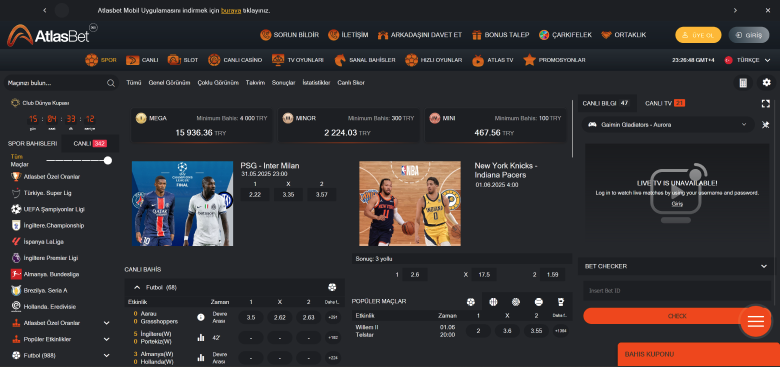This screenshot has width=780, height=367.
Task: Click the Insert Bet ID field
Action: 677,290
